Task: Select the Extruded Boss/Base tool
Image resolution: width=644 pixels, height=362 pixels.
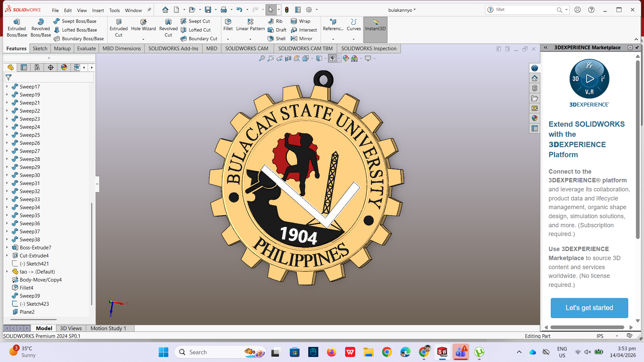Action: pyautogui.click(x=17, y=28)
